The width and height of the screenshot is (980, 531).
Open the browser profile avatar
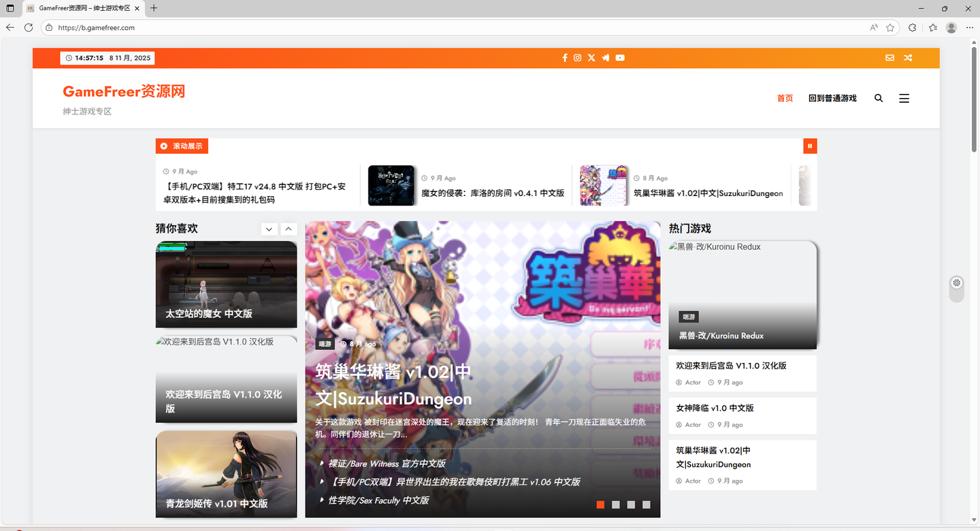pos(951,27)
